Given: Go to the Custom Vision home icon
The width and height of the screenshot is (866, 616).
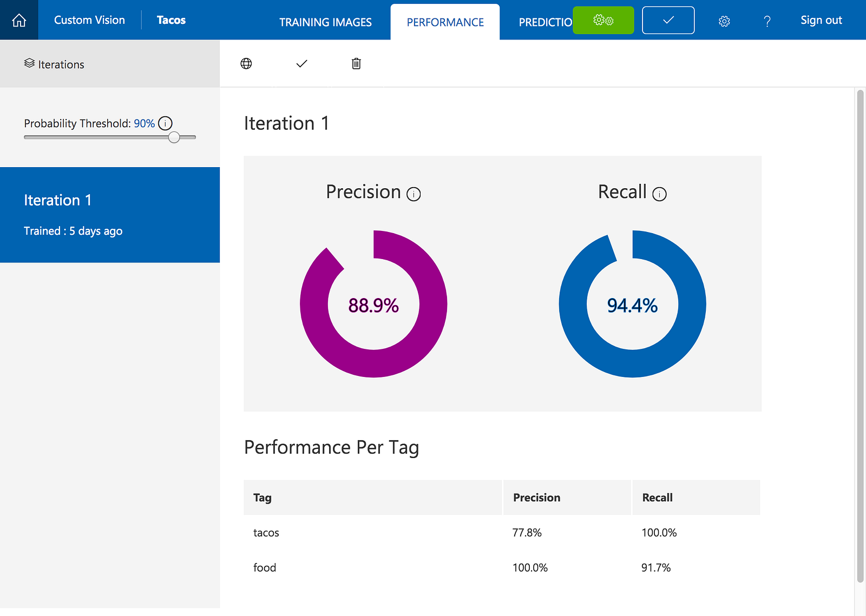Looking at the screenshot, I should tap(19, 20).
